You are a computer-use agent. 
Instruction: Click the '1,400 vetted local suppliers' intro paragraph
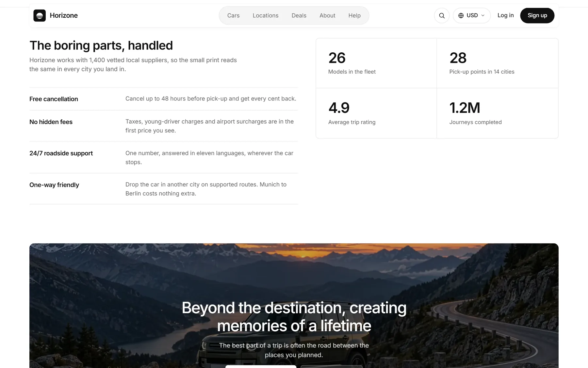[x=133, y=65]
